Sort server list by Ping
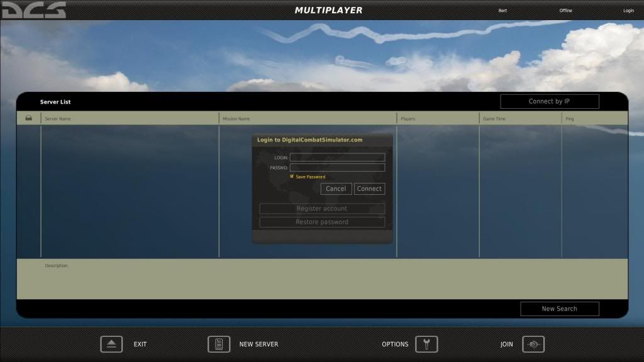 [x=594, y=118]
